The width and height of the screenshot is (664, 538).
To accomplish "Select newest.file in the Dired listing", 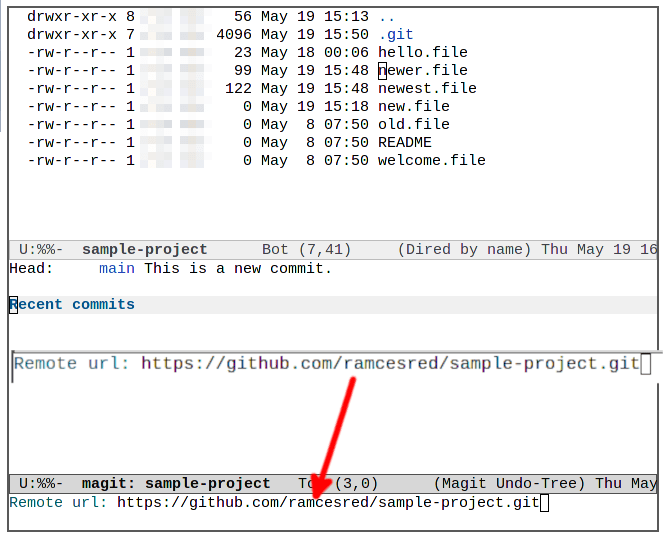I will [x=427, y=88].
